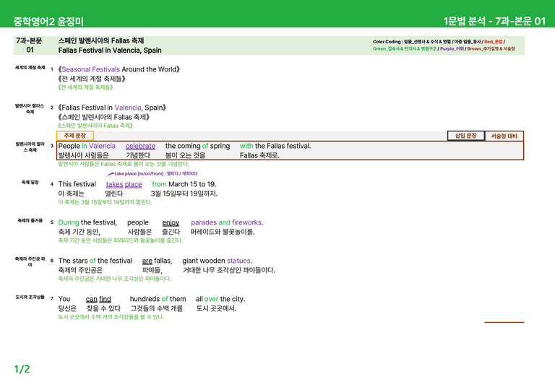
Task: Click the header title '1문법 분석 - 7과-본문 01'
Action: (x=494, y=21)
